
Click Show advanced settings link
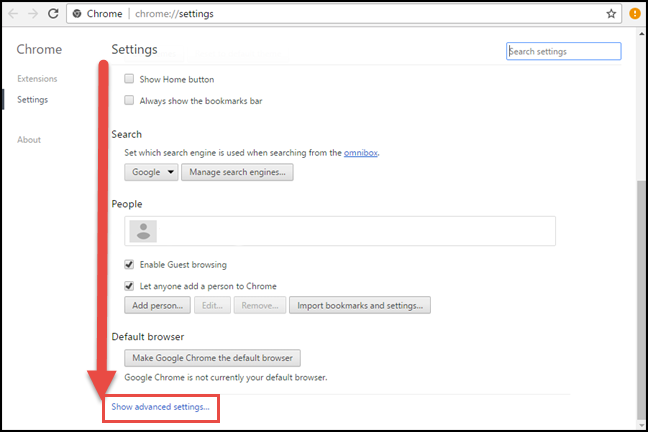[x=160, y=407]
